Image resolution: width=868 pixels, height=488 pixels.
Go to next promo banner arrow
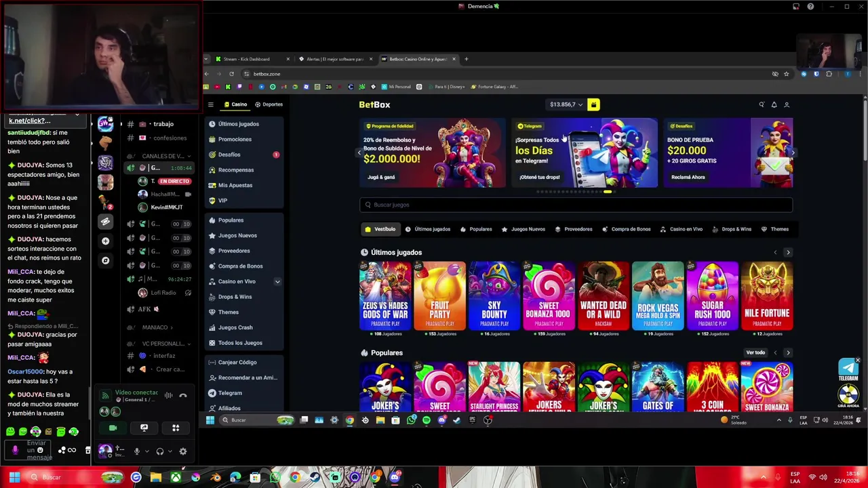click(x=793, y=152)
